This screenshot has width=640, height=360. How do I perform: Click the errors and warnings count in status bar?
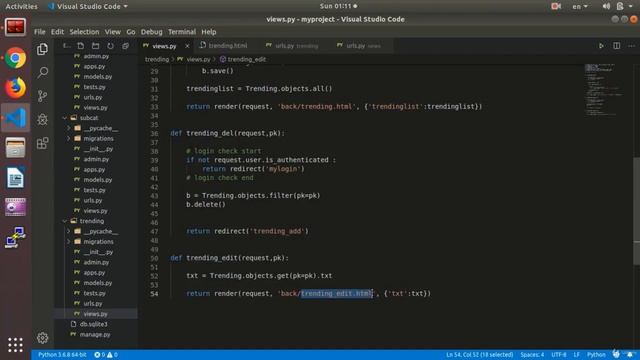(x=106, y=355)
